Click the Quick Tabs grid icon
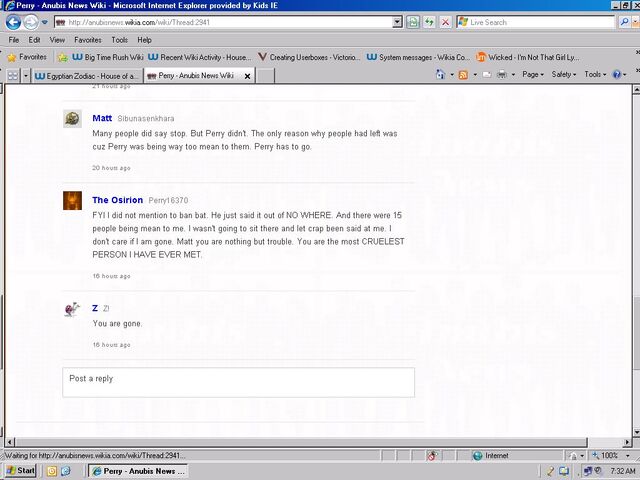The height and width of the screenshot is (480, 640). [x=13, y=76]
